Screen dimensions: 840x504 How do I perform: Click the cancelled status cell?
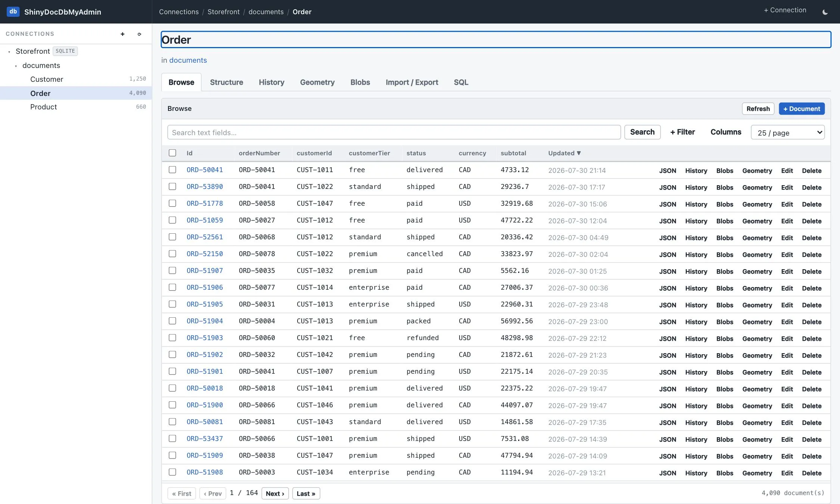click(424, 254)
